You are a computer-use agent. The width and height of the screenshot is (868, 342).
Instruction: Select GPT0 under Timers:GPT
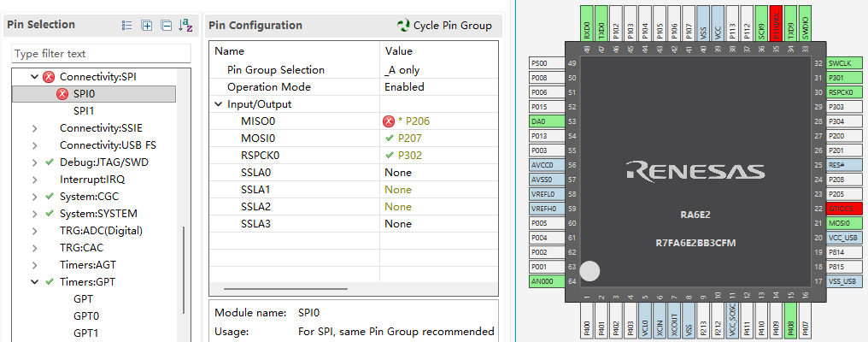tap(86, 316)
